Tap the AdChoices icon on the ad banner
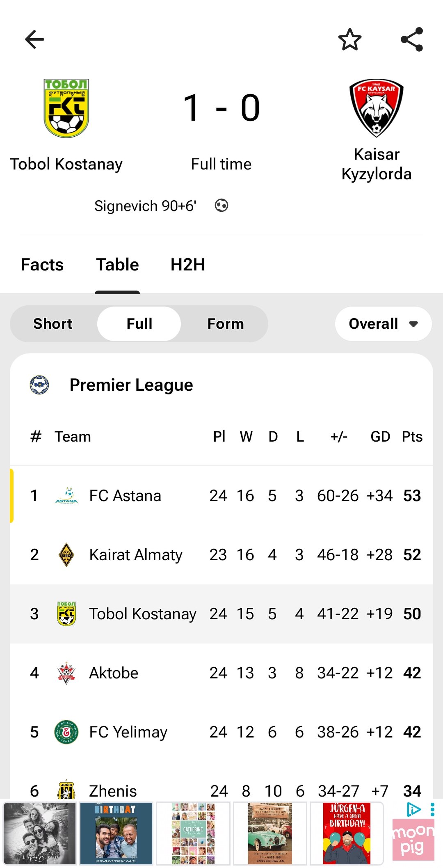The image size is (443, 868). pos(413,809)
